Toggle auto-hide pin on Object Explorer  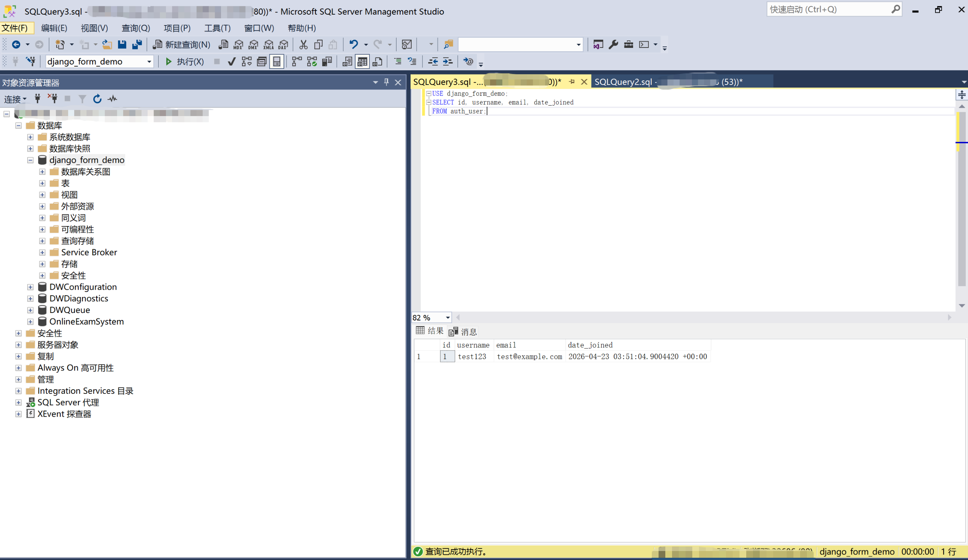click(x=387, y=82)
